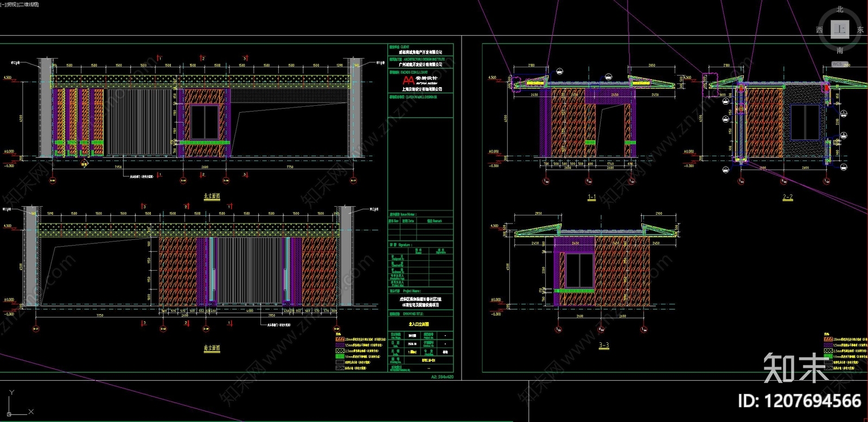The height and width of the screenshot is (422, 868).
Task: Open the viewport controls [-] menu
Action: [3, 4]
